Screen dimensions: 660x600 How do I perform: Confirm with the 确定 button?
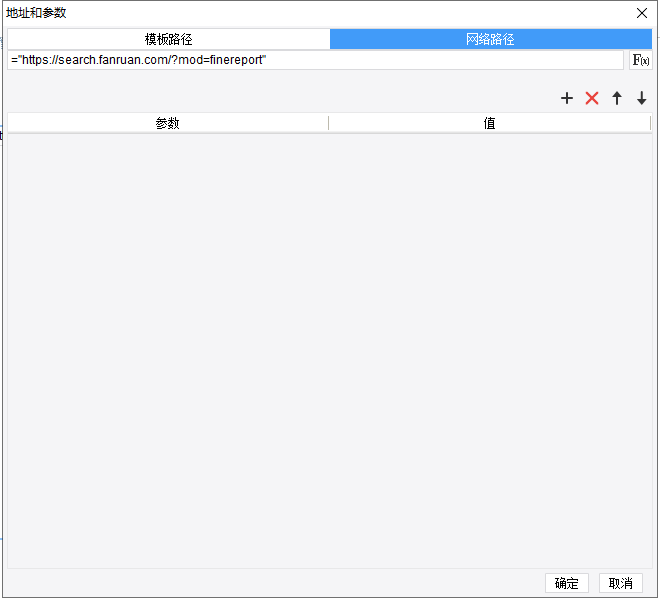click(567, 583)
